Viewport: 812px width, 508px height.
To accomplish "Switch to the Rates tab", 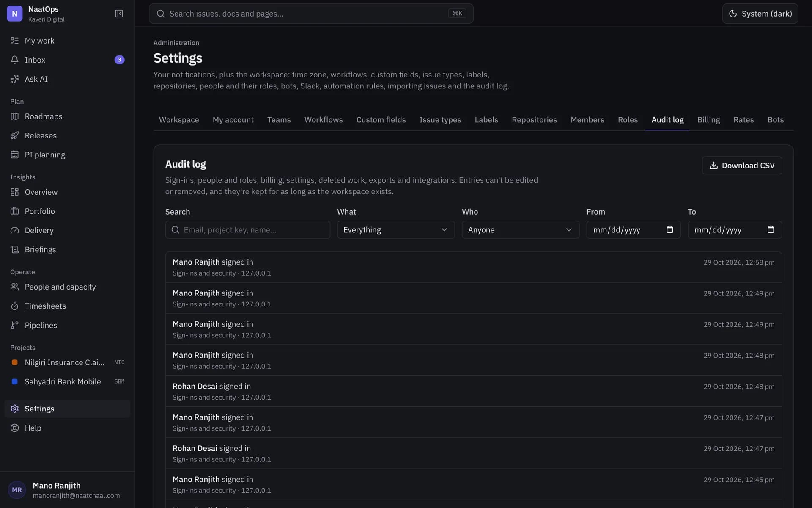I will click(743, 120).
